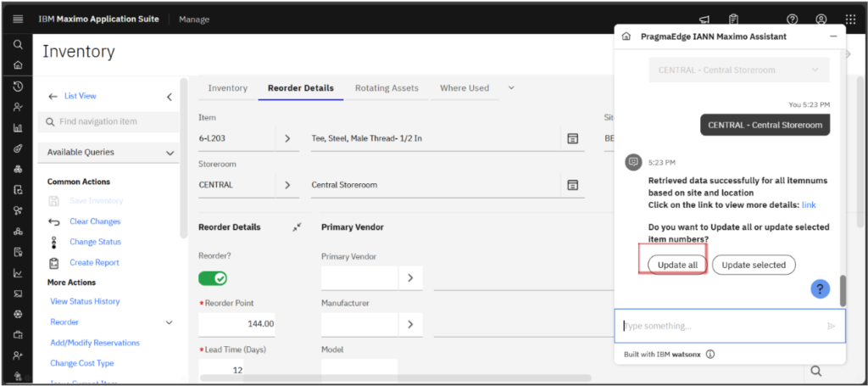Screen dimensions: 868x386
Task: Click the Reorder Point field 144.00
Action: pyautogui.click(x=237, y=323)
